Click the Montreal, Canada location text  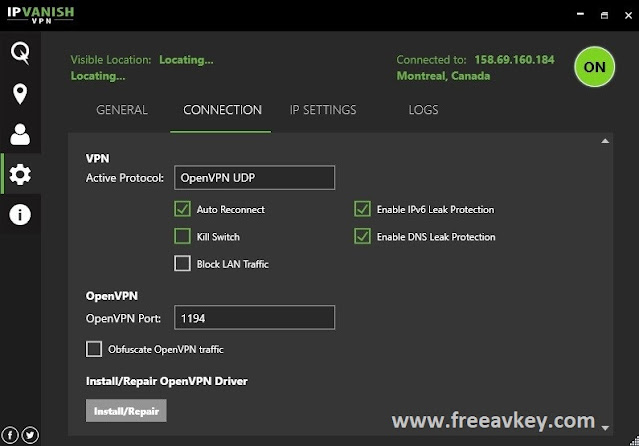click(x=443, y=76)
